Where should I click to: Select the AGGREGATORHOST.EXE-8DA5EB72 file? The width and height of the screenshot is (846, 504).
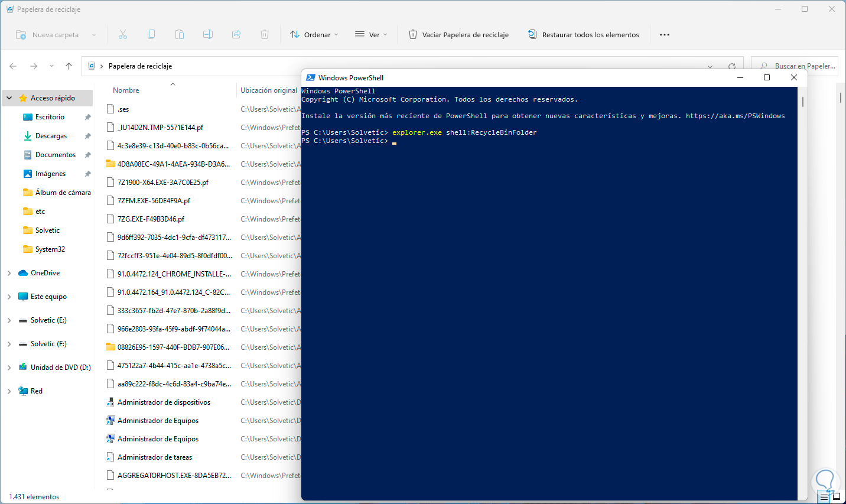[174, 476]
